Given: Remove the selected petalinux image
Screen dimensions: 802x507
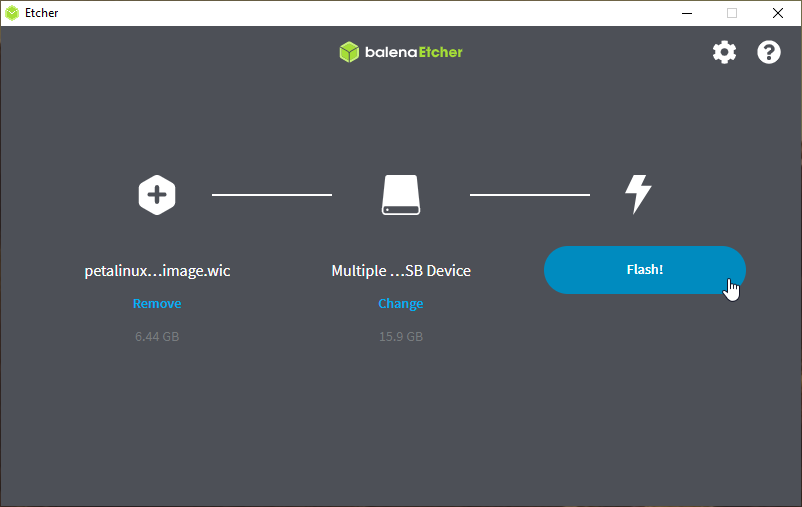Looking at the screenshot, I should coord(157,303).
